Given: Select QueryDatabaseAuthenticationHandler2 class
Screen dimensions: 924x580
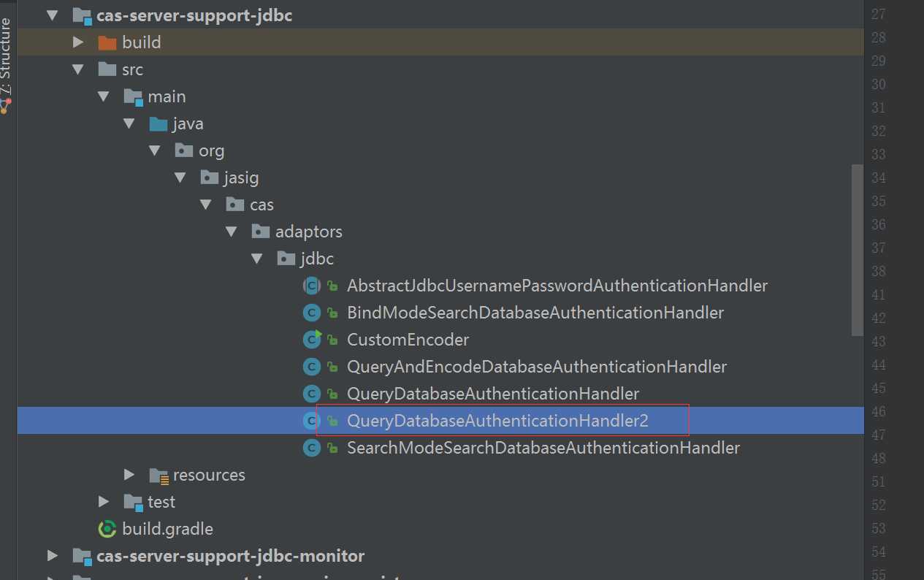Looking at the screenshot, I should [497, 421].
